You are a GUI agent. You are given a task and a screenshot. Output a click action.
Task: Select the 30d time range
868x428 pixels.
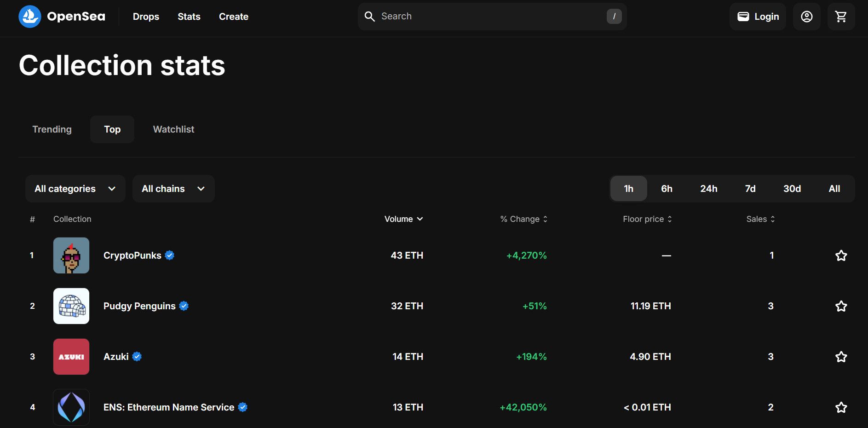[x=792, y=189]
